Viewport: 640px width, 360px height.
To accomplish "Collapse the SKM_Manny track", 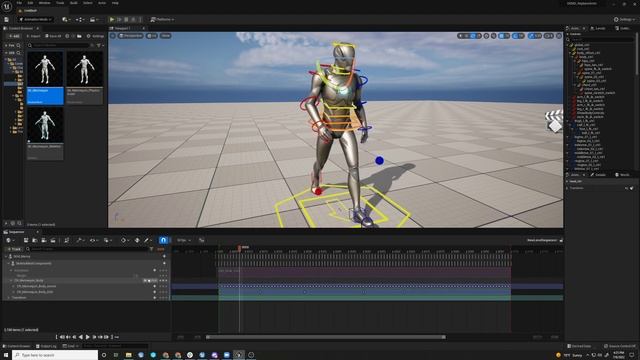I will (x=6, y=256).
